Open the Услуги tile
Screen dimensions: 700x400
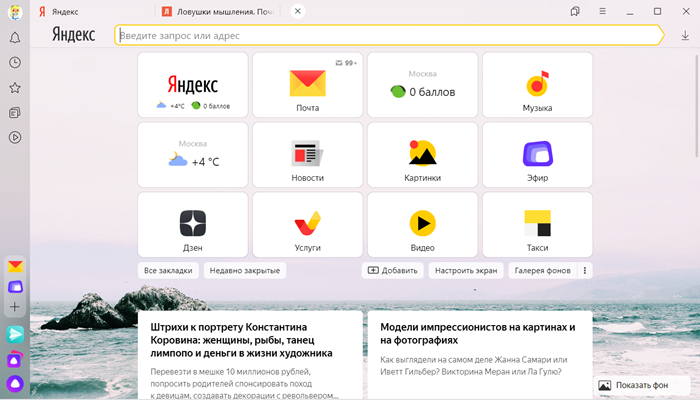(x=308, y=225)
